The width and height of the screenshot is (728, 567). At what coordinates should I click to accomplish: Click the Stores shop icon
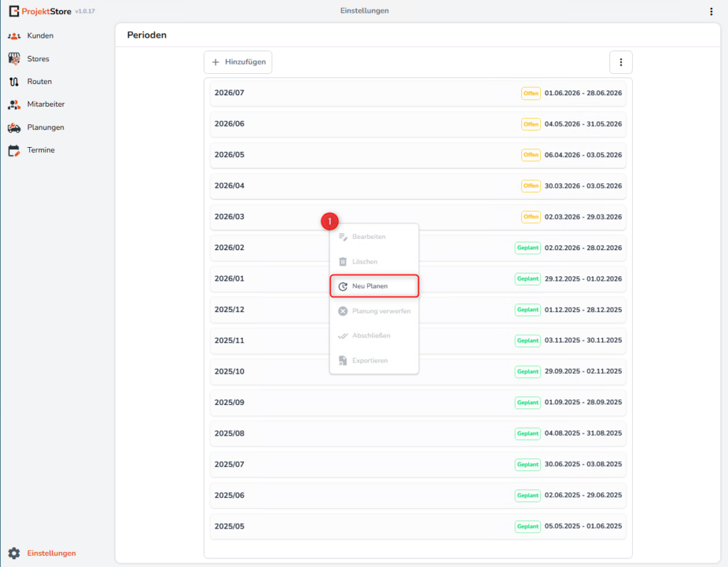pos(14,59)
